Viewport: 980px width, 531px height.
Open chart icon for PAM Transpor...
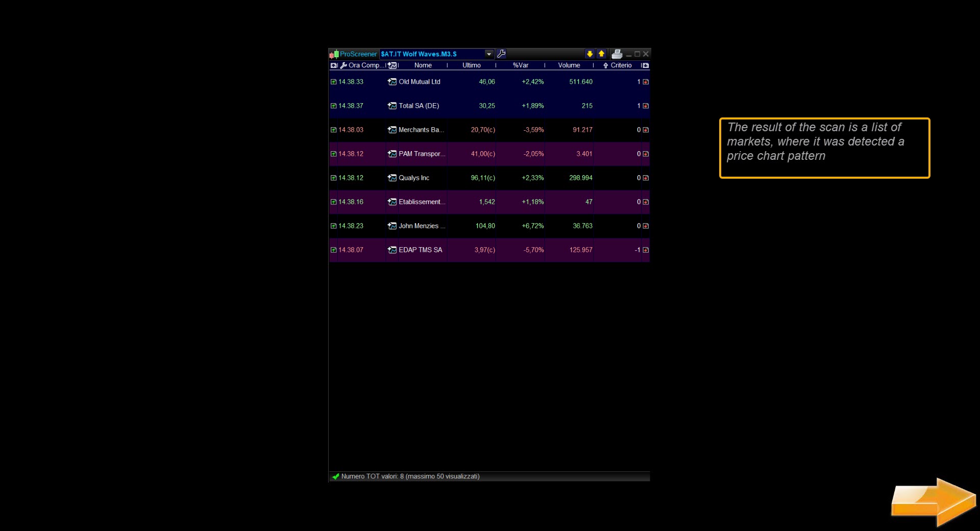click(392, 154)
